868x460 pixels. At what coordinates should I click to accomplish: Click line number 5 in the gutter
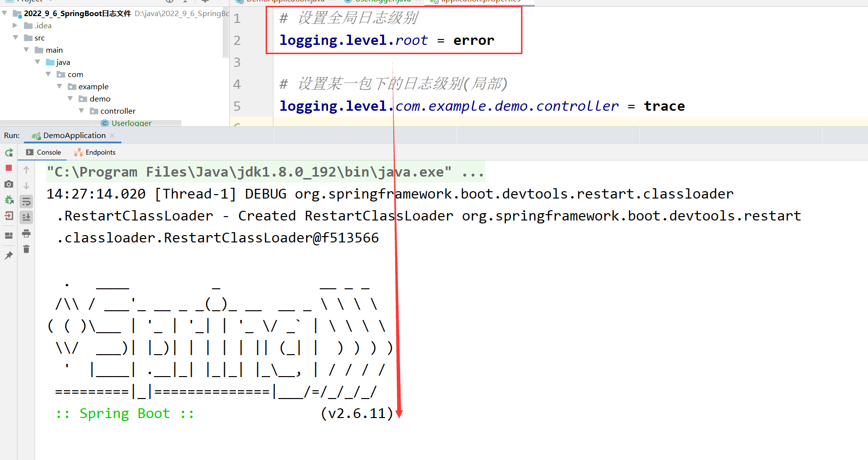pyautogui.click(x=237, y=106)
